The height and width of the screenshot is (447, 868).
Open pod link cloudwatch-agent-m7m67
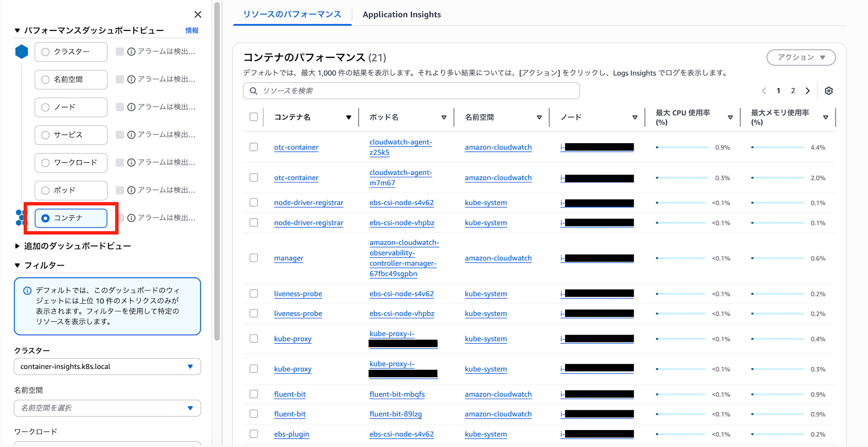click(x=401, y=178)
